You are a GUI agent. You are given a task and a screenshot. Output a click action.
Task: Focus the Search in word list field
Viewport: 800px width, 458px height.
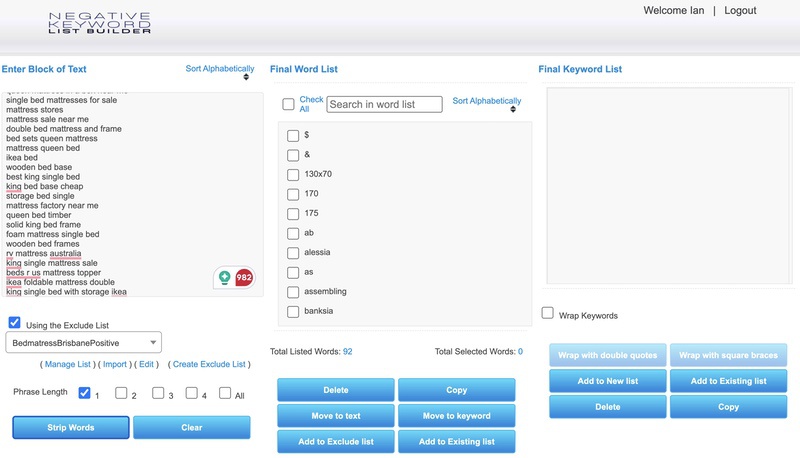pos(384,104)
